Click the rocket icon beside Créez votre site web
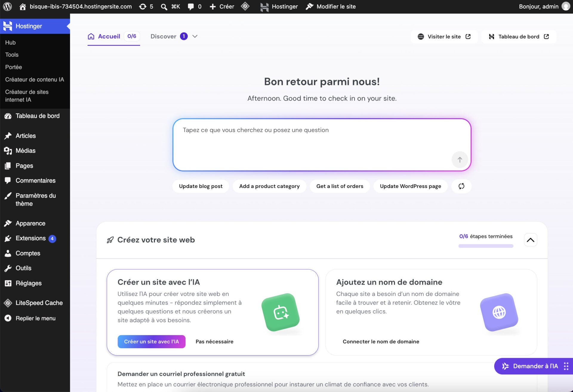The image size is (573, 392). coord(110,240)
